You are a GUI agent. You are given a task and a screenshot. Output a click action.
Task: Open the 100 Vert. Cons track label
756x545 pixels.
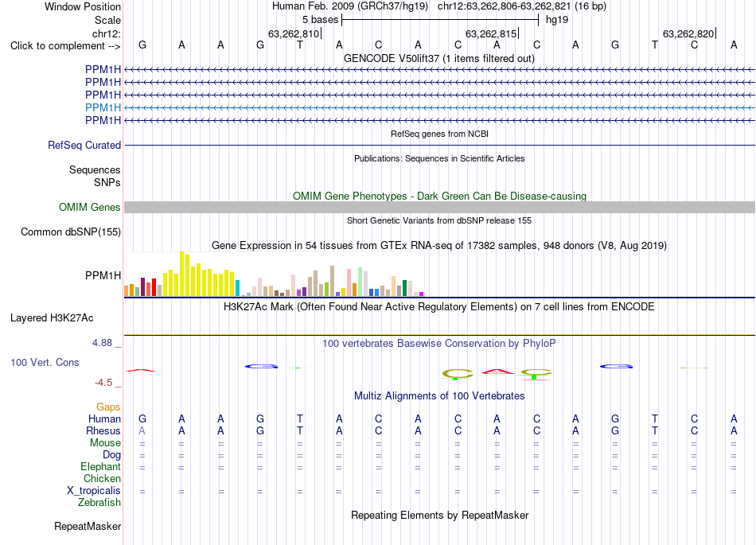click(x=45, y=362)
